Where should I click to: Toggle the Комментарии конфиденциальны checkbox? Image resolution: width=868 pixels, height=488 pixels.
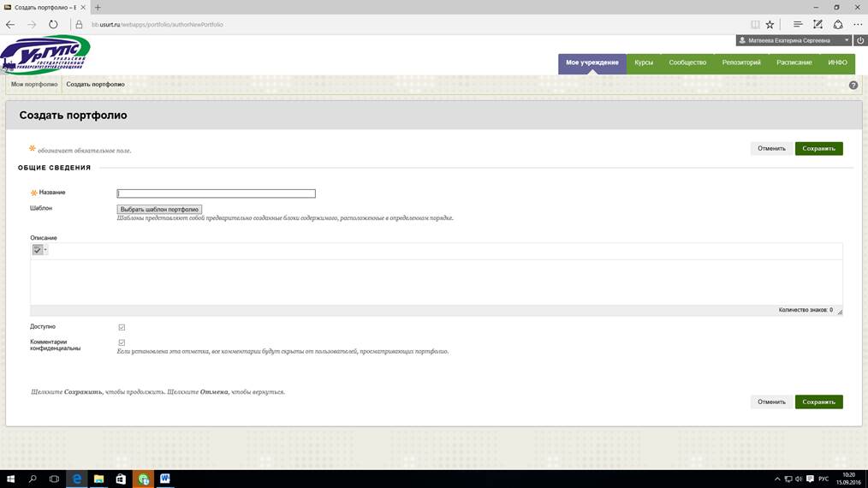(x=122, y=342)
